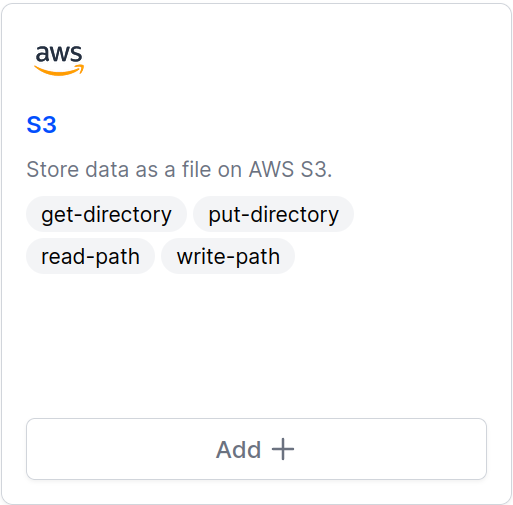Select the get-directory tag
The width and height of the screenshot is (513, 505).
(x=106, y=214)
